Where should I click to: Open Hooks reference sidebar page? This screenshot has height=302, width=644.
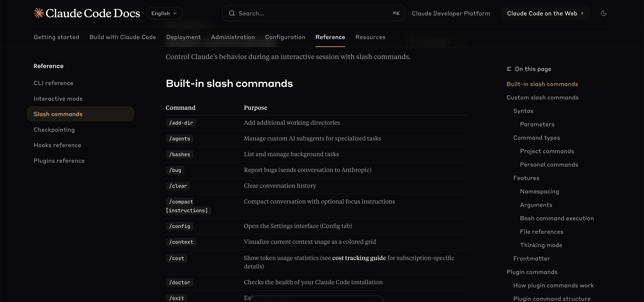point(57,145)
